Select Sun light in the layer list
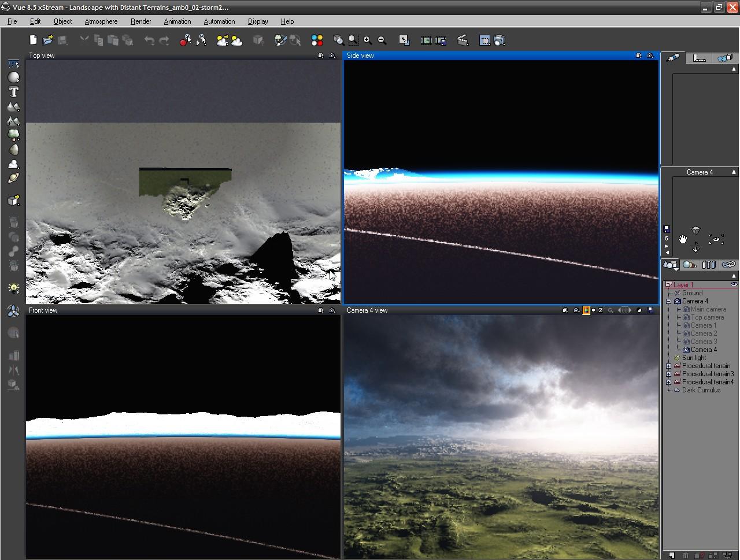 click(x=694, y=358)
